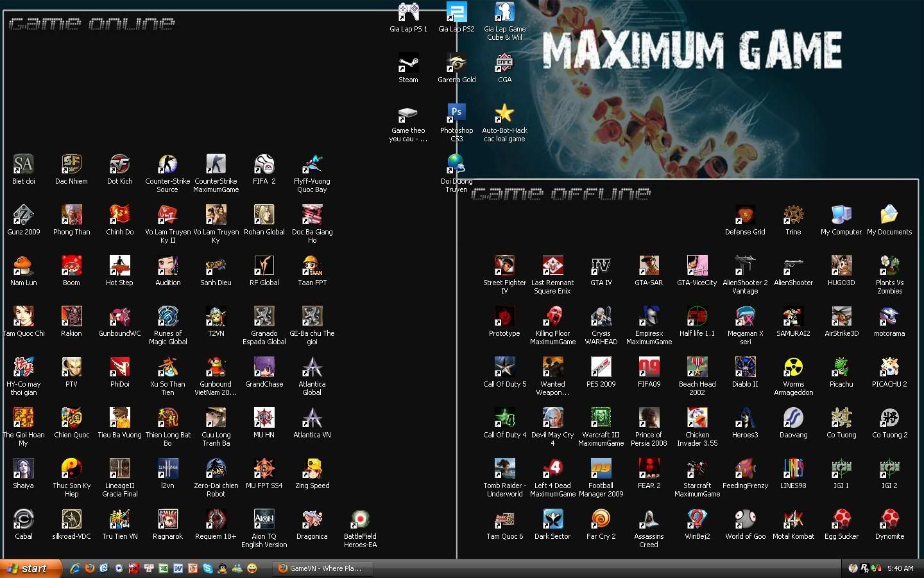Open Excel from the Quick Launch bar
924x578 pixels.
tap(163, 568)
